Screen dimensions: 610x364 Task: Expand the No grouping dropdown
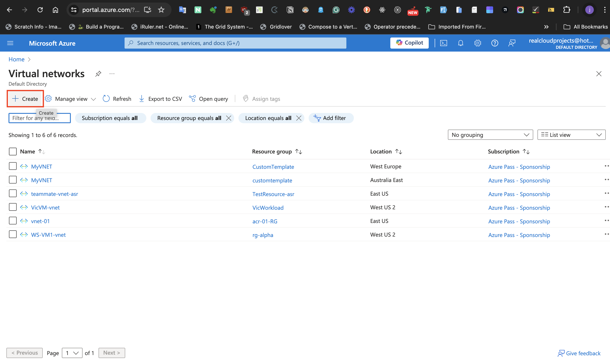(x=490, y=135)
